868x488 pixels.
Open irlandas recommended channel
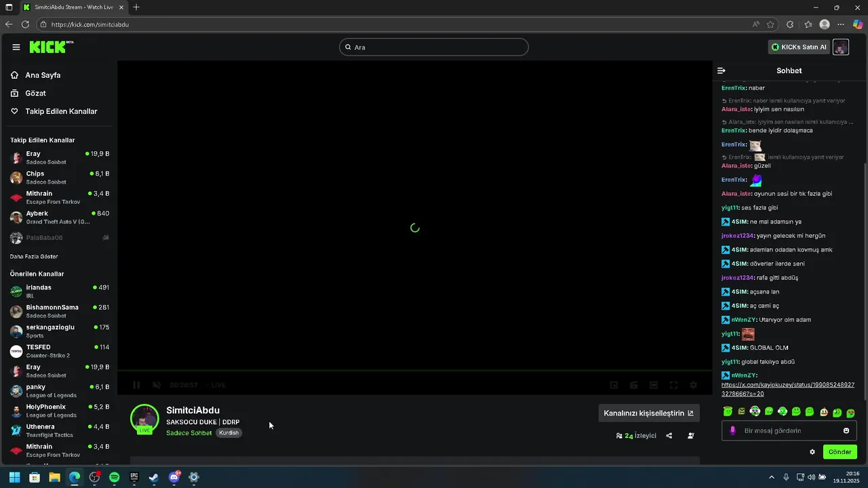coord(60,291)
